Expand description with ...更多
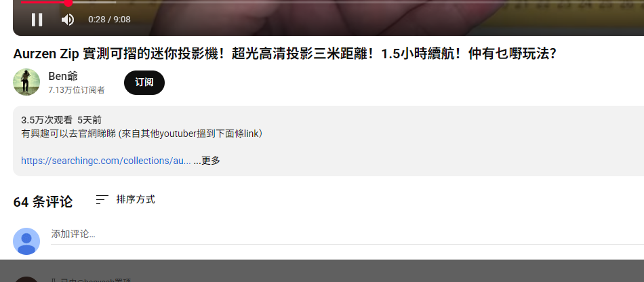 point(207,161)
